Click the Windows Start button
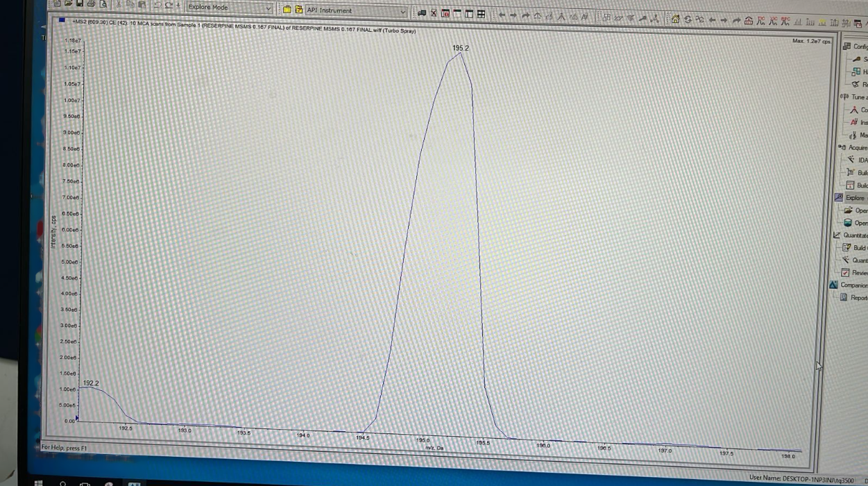The image size is (868, 486). (40, 483)
